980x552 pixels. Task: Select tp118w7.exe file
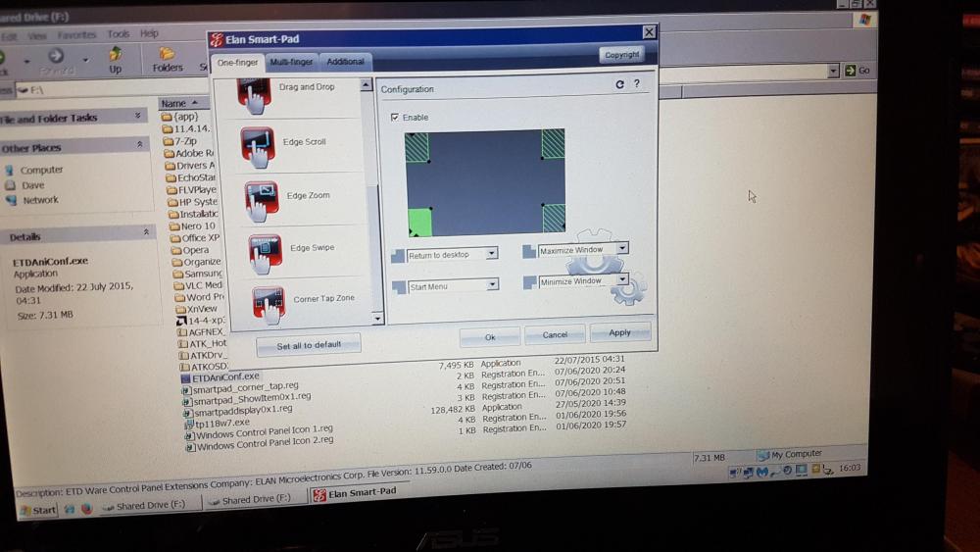point(217,424)
